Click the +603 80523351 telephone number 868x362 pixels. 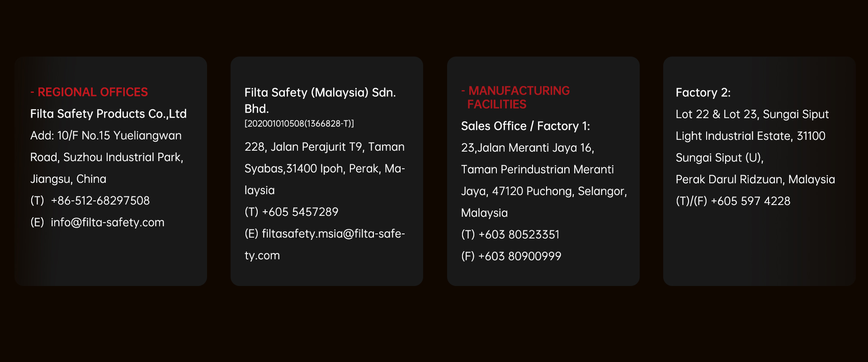click(x=519, y=234)
